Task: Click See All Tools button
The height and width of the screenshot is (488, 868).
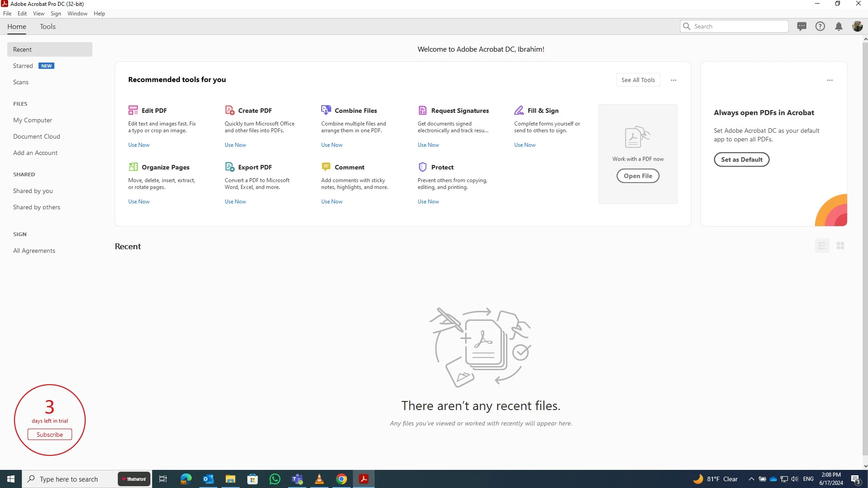Action: 638,80
